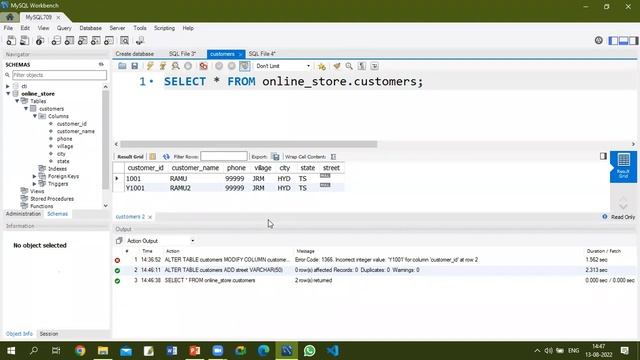Collapse the Tables node
640x360 pixels.
pyautogui.click(x=17, y=101)
